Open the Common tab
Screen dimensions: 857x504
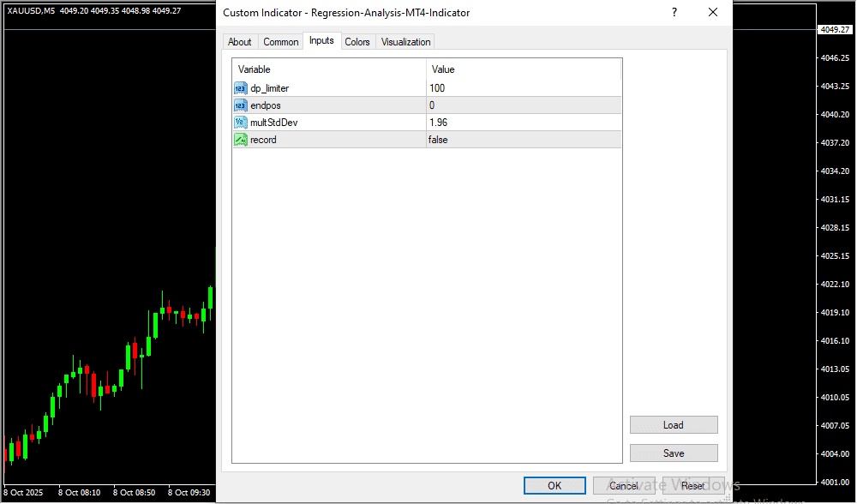point(281,42)
